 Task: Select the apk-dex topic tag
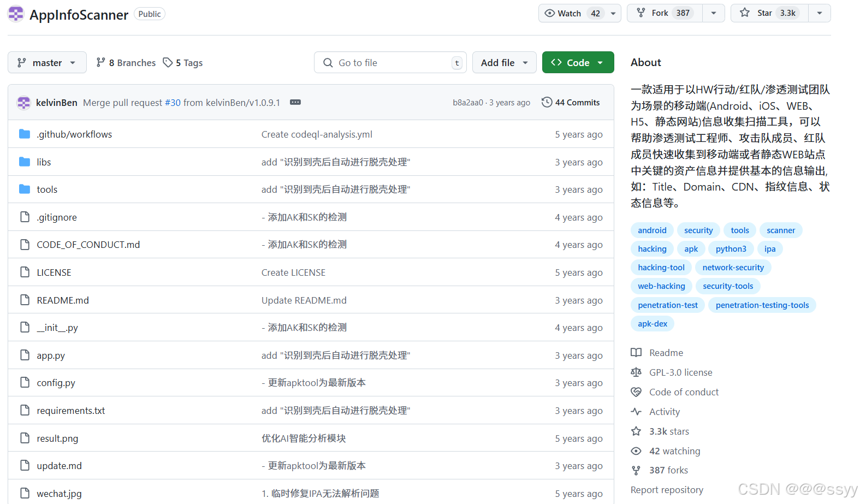click(653, 324)
